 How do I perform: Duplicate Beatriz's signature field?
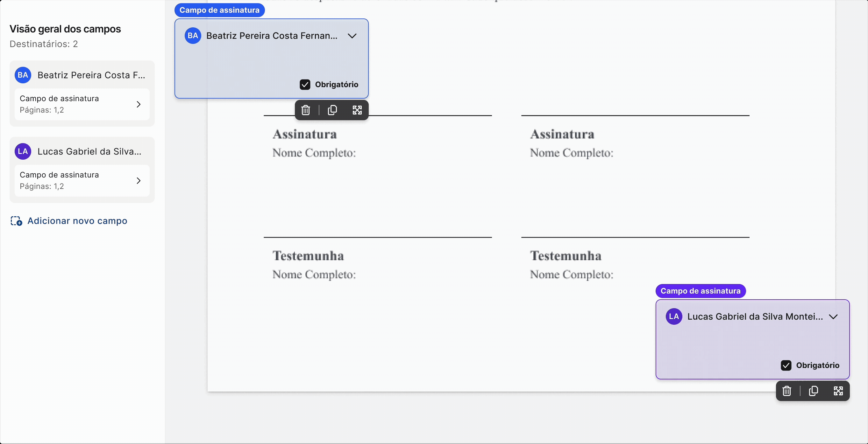tap(332, 110)
